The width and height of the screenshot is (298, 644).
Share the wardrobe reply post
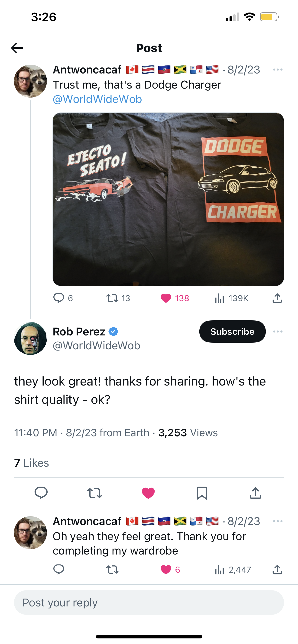point(277,570)
